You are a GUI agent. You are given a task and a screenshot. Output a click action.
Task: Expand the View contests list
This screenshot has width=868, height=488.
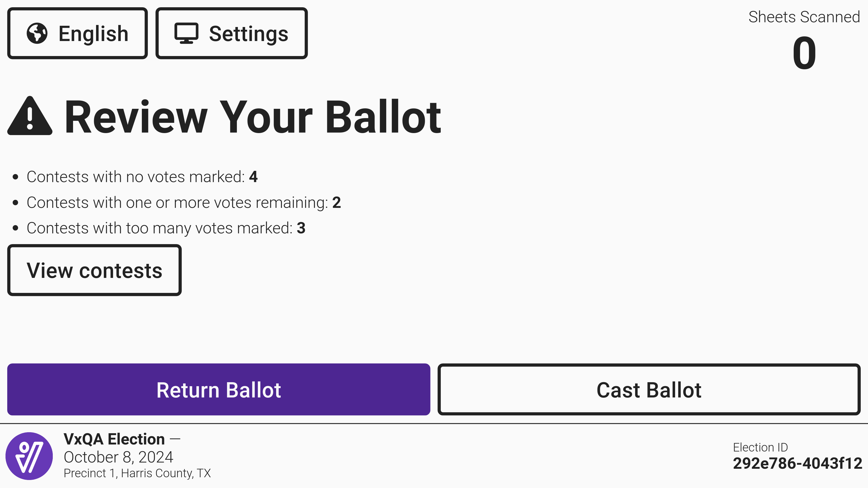94,270
